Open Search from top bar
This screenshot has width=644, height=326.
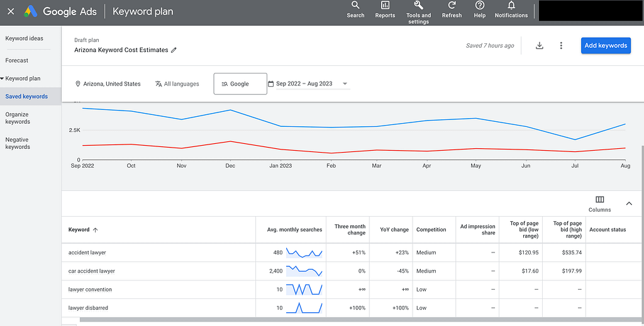355,10
